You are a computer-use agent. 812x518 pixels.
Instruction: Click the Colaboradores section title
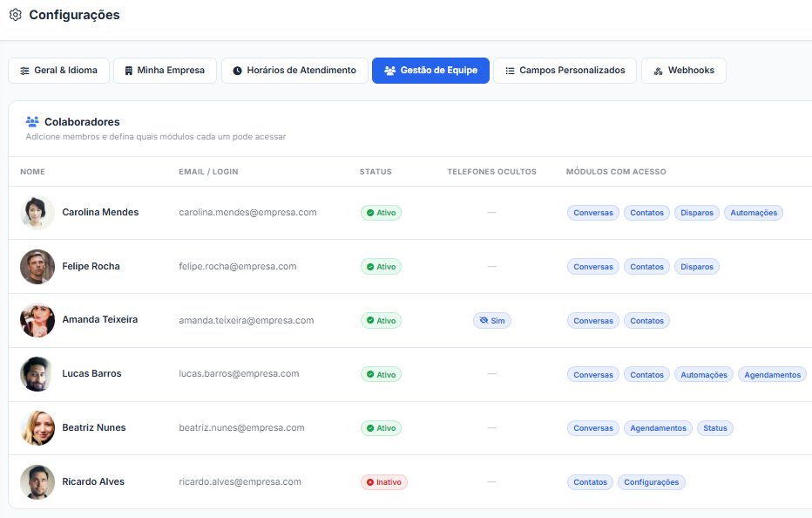tap(82, 122)
